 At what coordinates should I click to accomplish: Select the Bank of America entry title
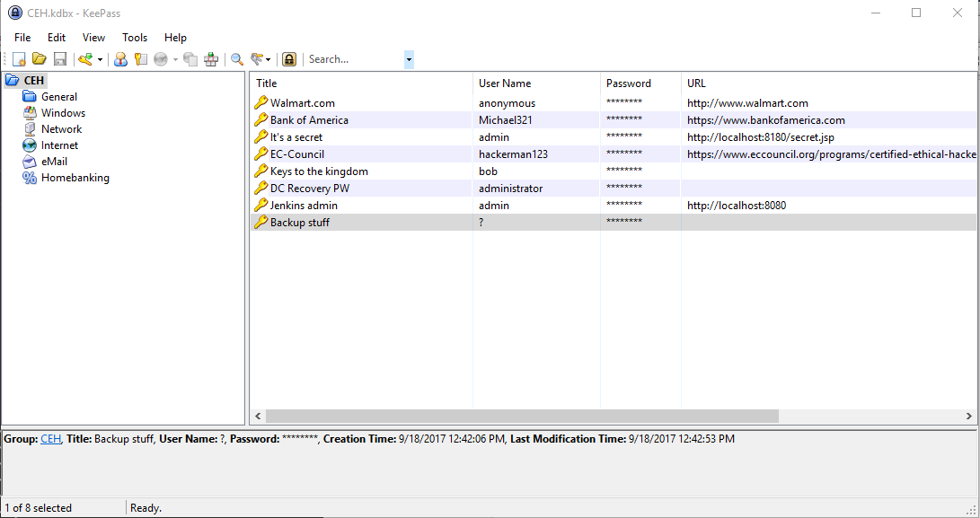tap(309, 120)
